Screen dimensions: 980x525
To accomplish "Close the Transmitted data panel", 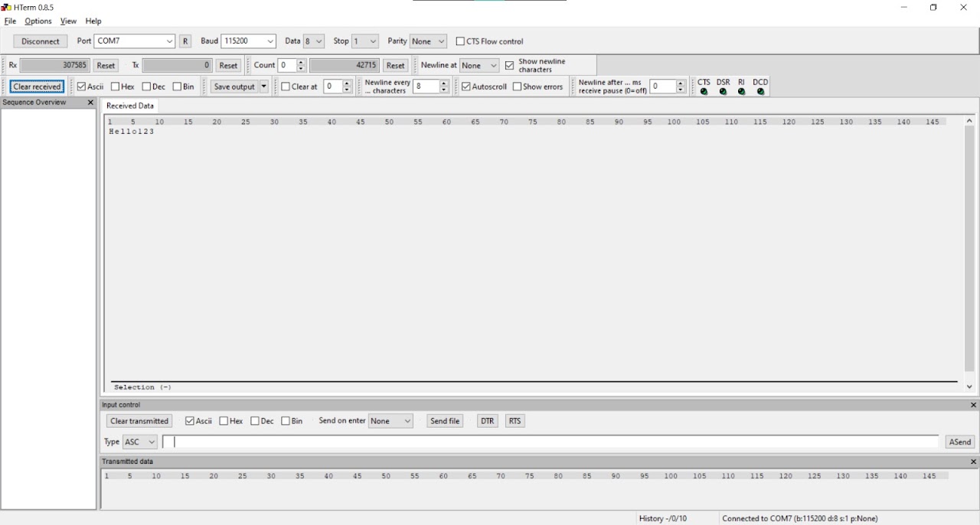I will [973, 461].
